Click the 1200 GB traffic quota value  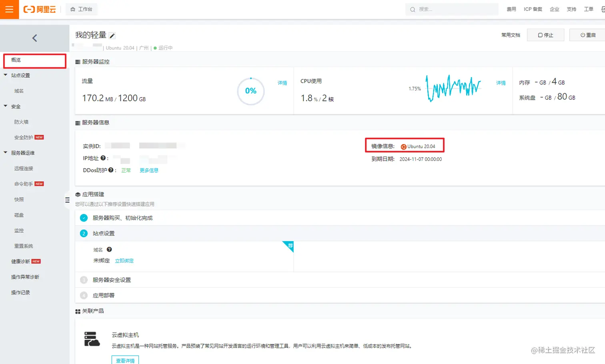(132, 98)
